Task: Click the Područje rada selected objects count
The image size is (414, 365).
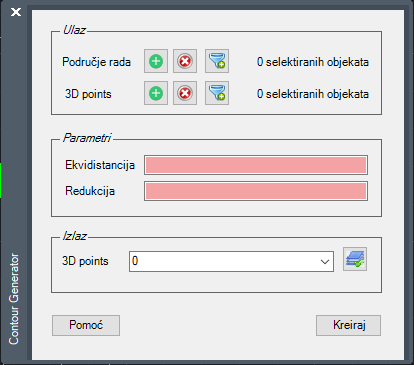Action: coord(313,62)
